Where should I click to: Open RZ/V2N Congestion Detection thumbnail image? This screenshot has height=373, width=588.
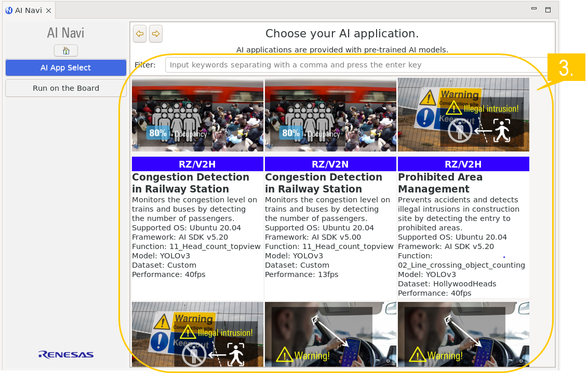click(x=330, y=115)
